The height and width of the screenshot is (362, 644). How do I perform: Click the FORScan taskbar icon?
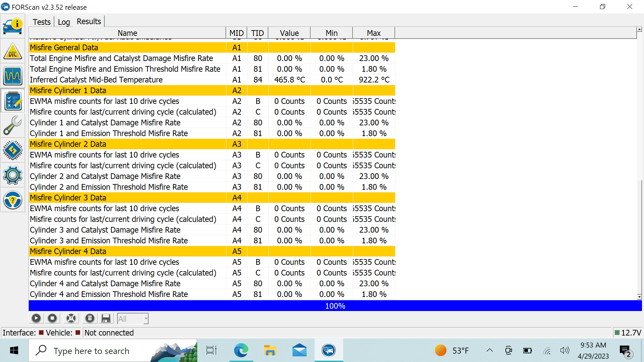click(329, 351)
